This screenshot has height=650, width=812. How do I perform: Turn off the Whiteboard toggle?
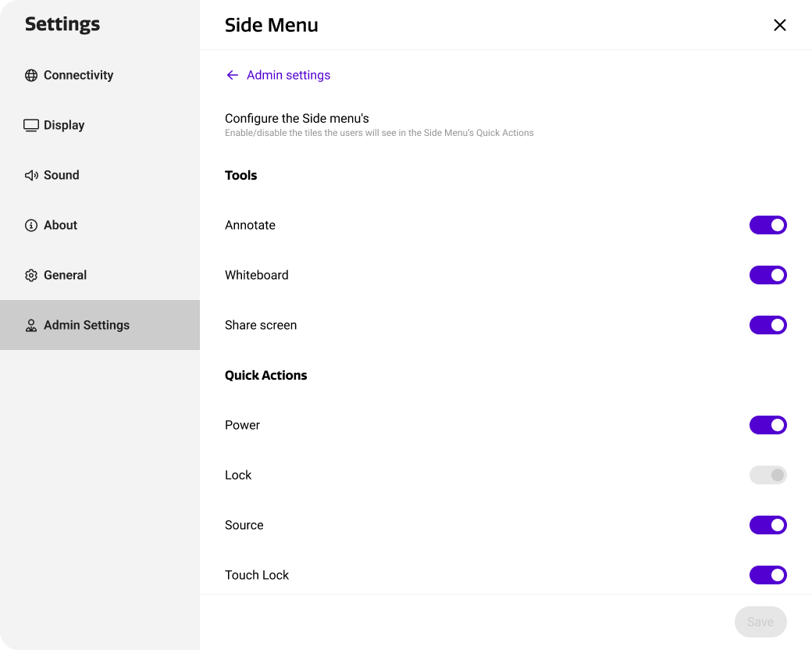pyautogui.click(x=768, y=275)
